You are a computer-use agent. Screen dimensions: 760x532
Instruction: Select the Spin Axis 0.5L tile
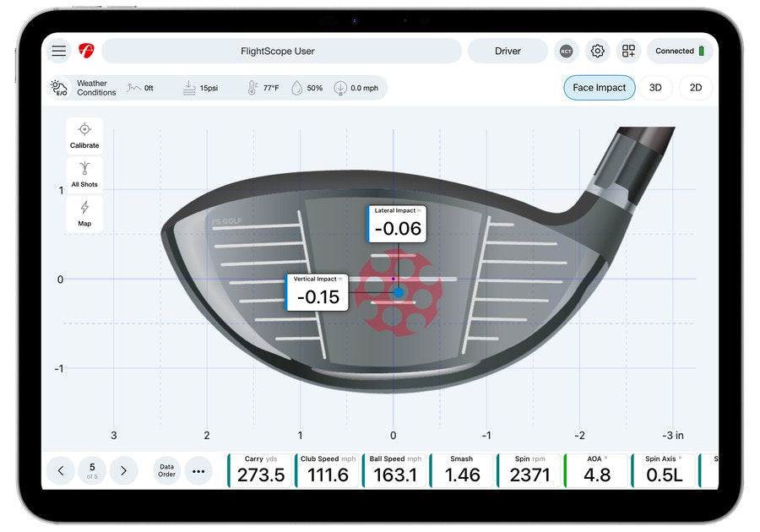(x=664, y=470)
